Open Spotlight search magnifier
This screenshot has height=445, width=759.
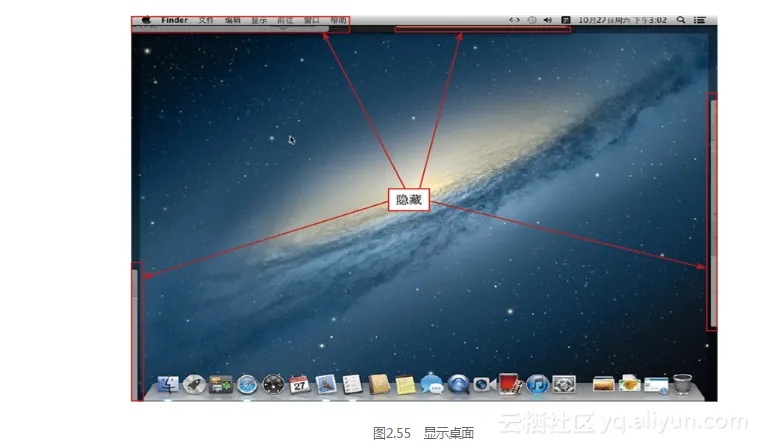(681, 20)
